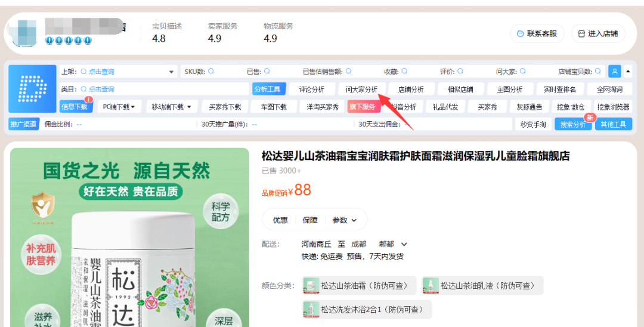Click search icon next to 已售估销售额

point(349,71)
